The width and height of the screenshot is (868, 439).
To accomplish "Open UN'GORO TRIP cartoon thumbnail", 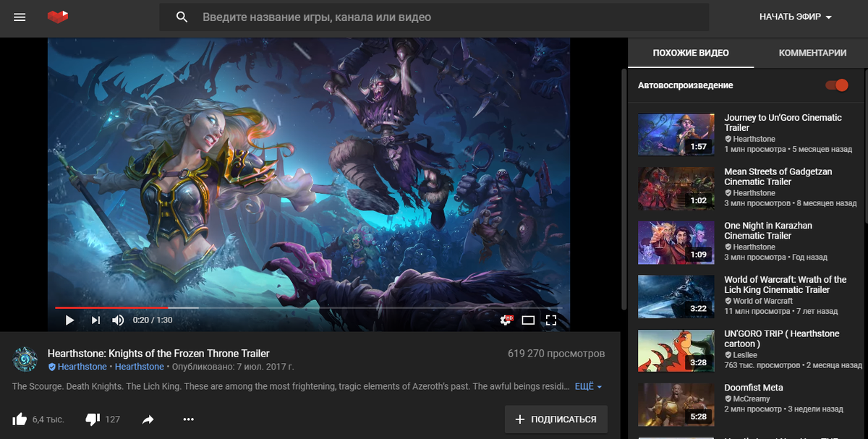I will coord(676,351).
